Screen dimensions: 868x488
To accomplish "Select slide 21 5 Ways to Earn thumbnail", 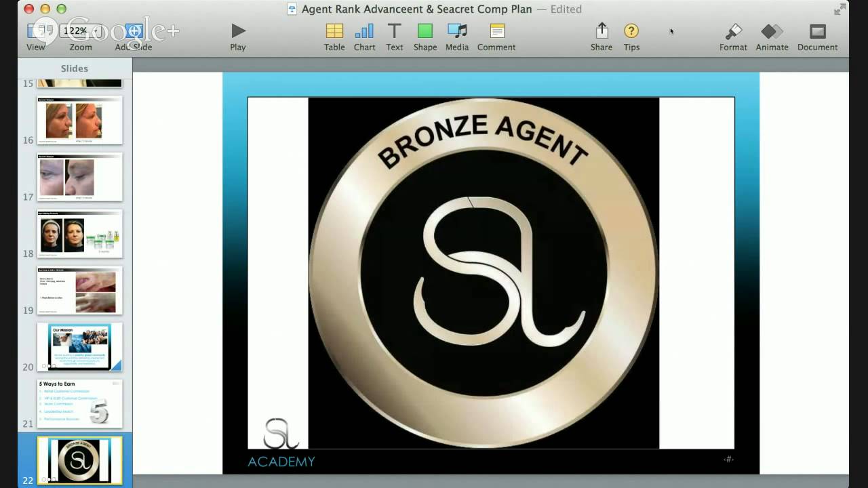I will (x=79, y=404).
